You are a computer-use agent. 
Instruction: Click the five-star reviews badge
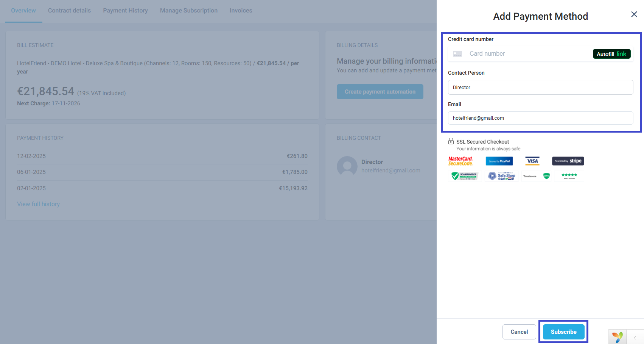point(569,176)
